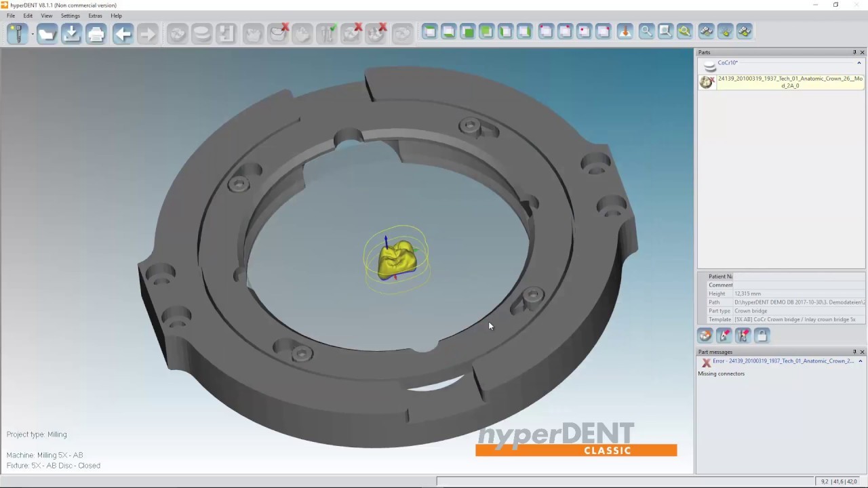Select fourth isometric view cube icon
The height and width of the screenshot is (488, 868).
603,31
